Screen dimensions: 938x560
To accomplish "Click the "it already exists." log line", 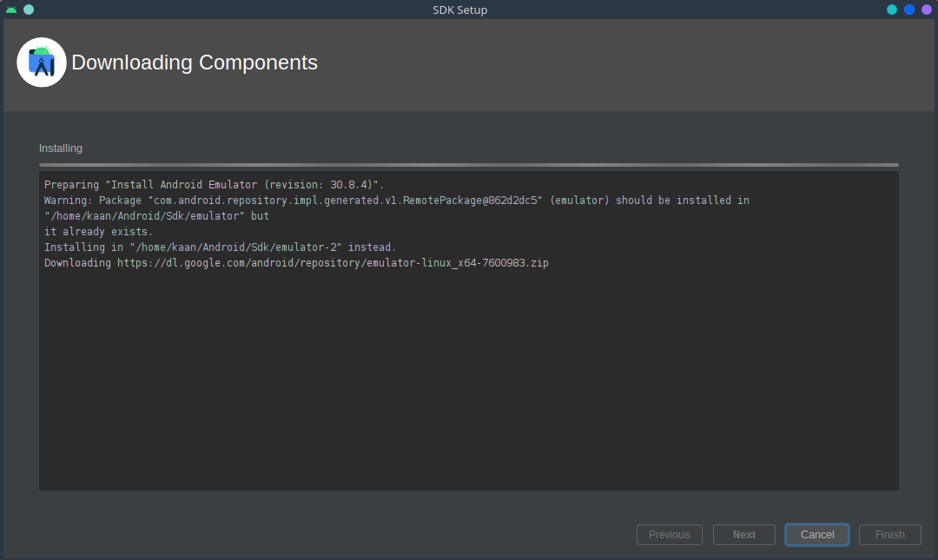I will coord(98,232).
